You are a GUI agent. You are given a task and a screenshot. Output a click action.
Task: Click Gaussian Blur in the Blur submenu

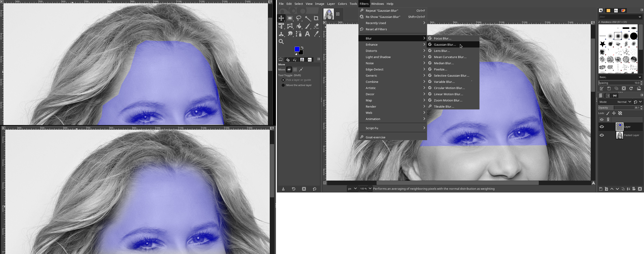click(x=445, y=45)
